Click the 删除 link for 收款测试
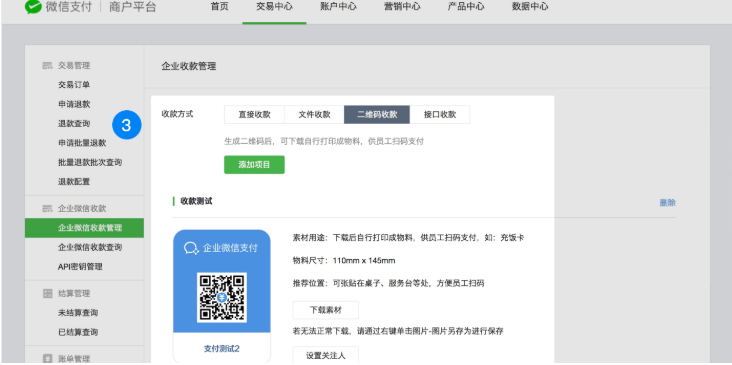732x365 pixels. point(668,203)
